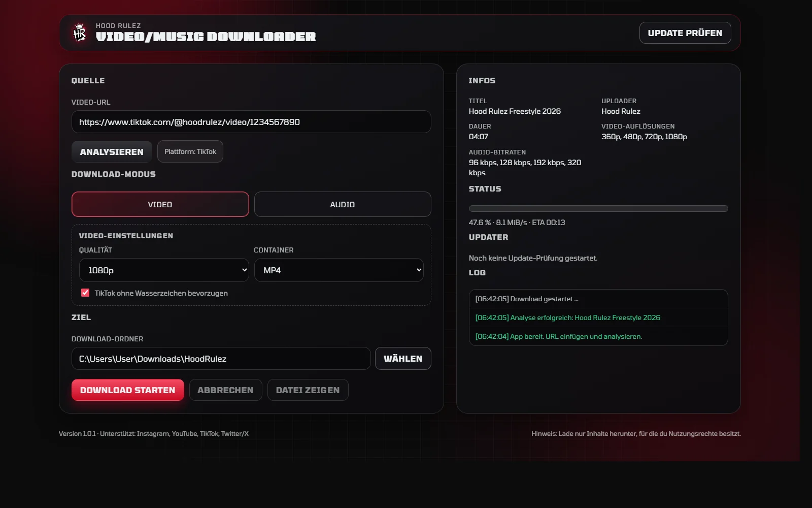Screen dimensions: 812x508
Task: Choose a download folder with WÄHLEN
Action: pos(403,358)
